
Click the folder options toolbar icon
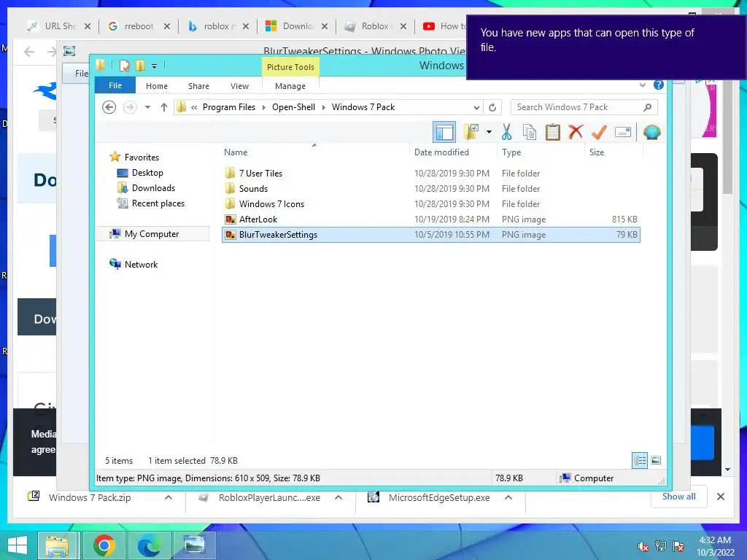tap(471, 132)
